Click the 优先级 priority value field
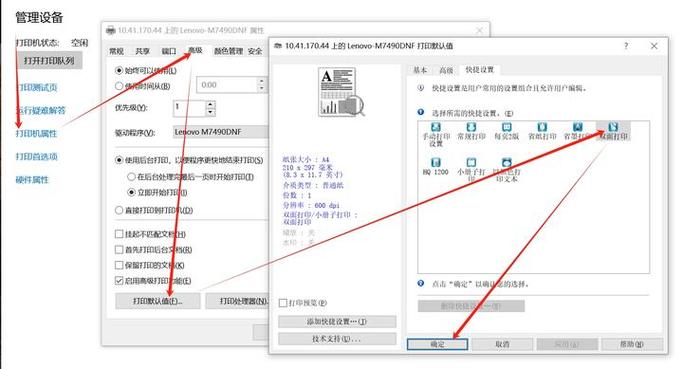This screenshot has width=683, height=369. tap(189, 108)
